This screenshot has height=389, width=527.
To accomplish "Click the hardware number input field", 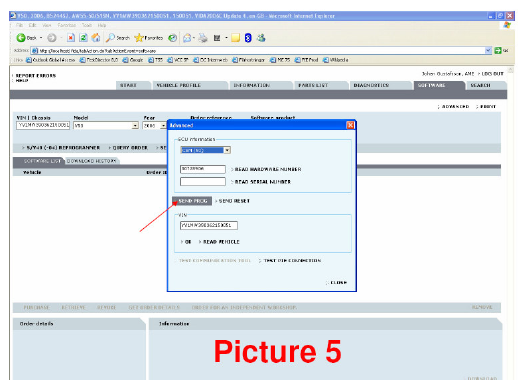I will [203, 169].
